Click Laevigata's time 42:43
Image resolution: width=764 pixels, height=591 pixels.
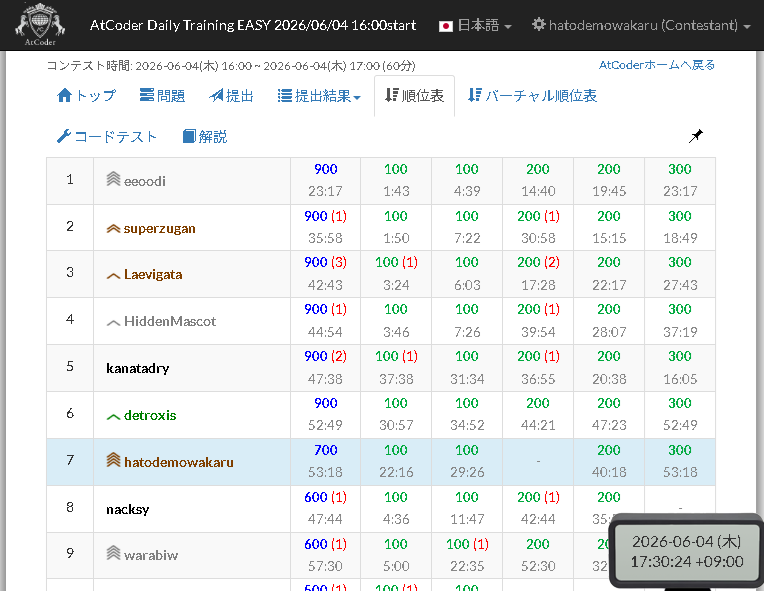(x=325, y=285)
